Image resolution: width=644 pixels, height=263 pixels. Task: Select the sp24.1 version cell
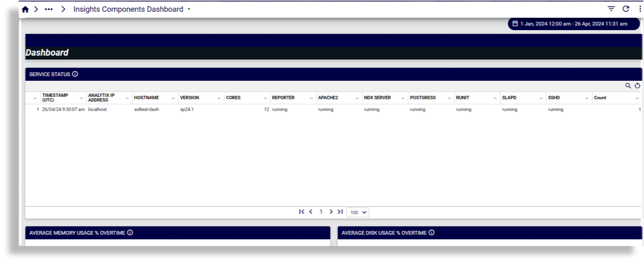tap(187, 109)
